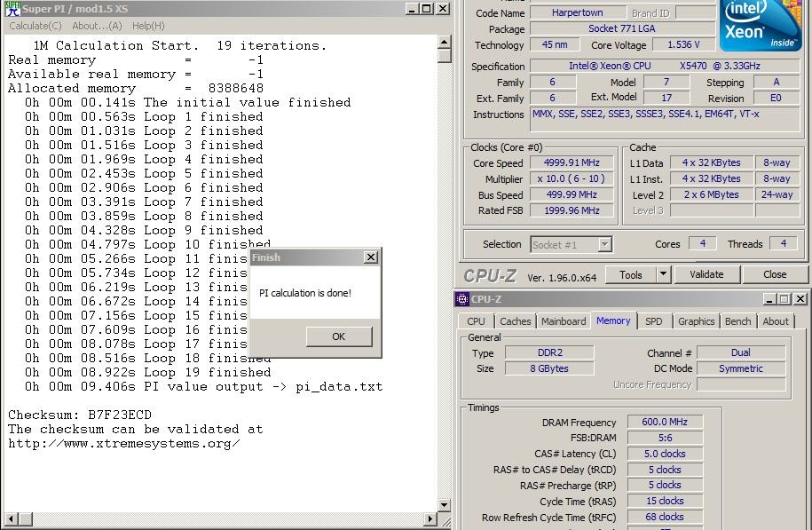Viewport: 812px width, 530px height.
Task: Click the DRAM Frequency value 600.0 MHz
Action: (665, 423)
